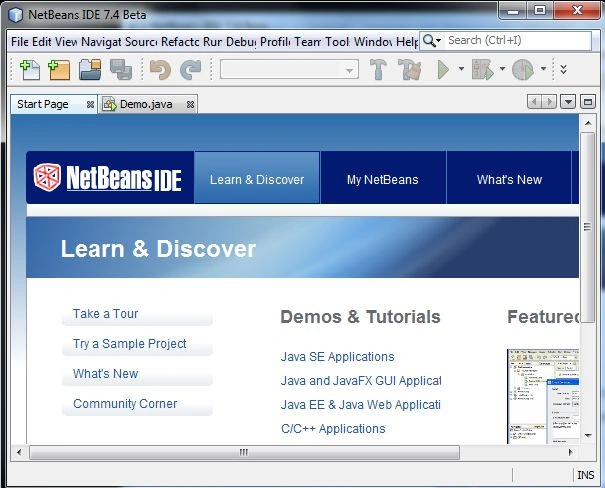Screen dimensions: 605x488
Task: Click the Featured demo thumbnail
Action: pos(543,397)
